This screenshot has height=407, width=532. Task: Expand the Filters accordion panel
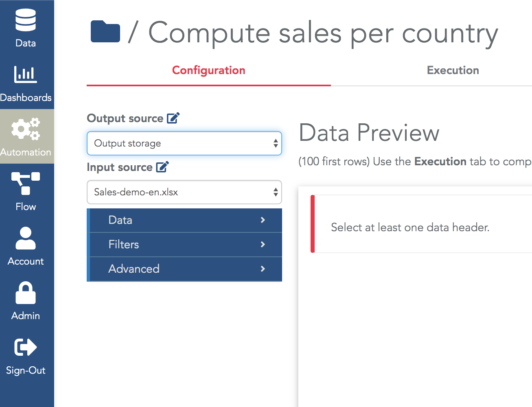click(x=185, y=245)
